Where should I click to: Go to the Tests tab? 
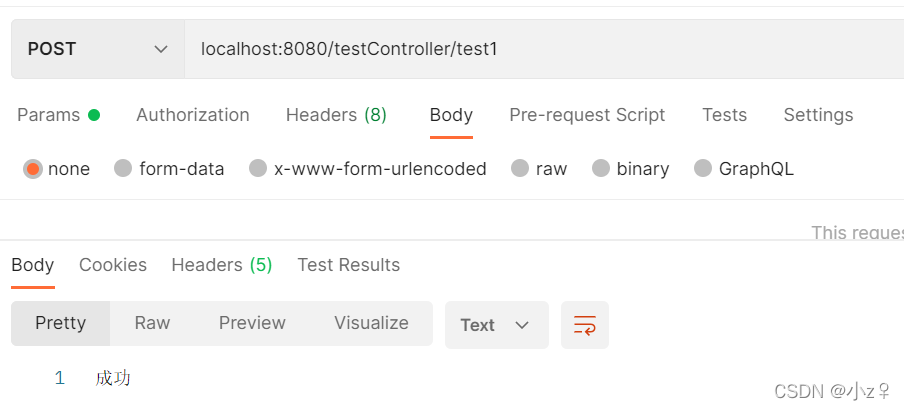[x=724, y=115]
